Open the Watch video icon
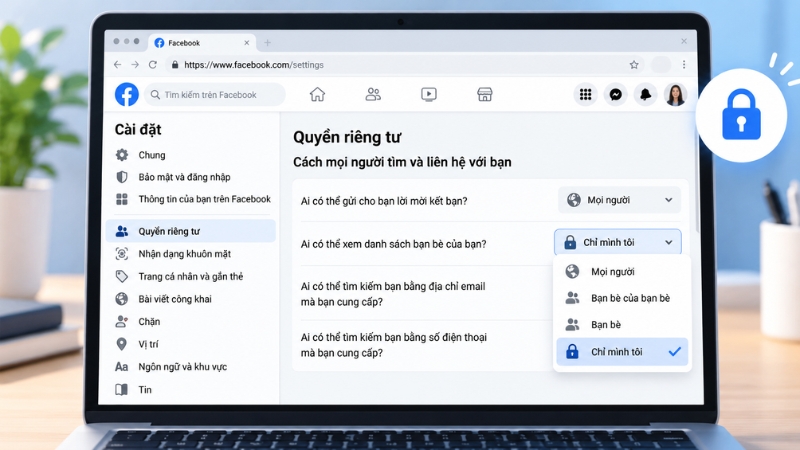The height and width of the screenshot is (450, 800). point(429,94)
